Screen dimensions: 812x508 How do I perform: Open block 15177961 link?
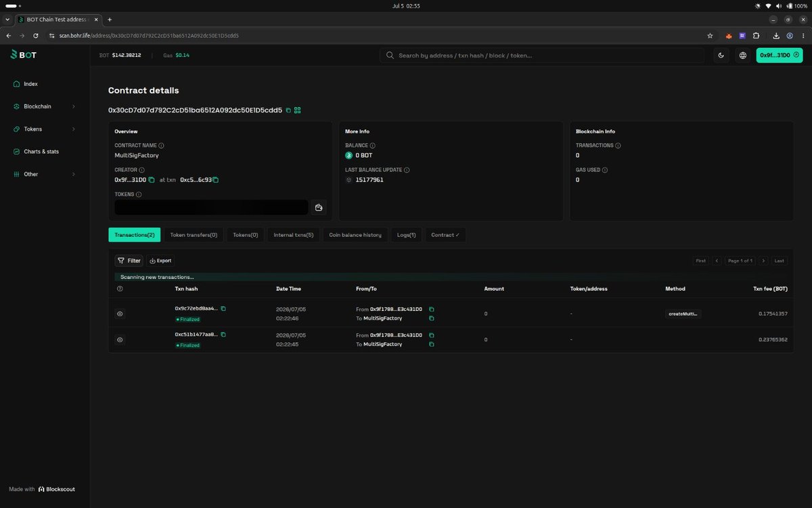tap(369, 180)
